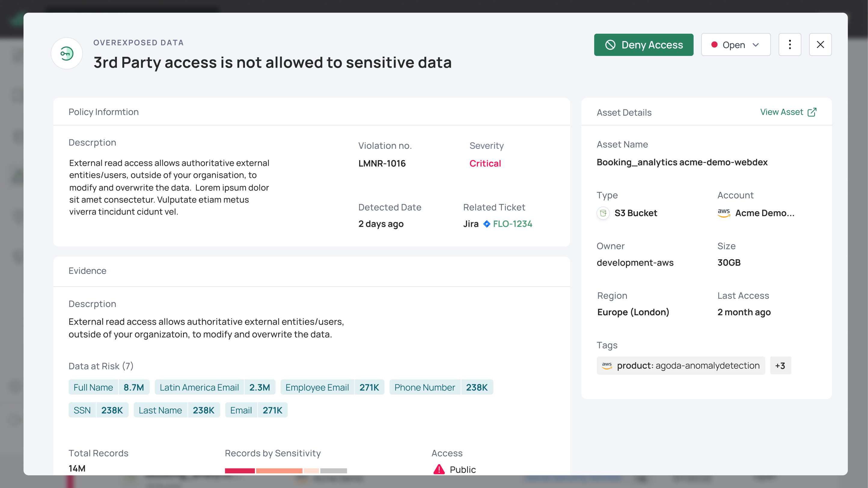
Task: Click the owner value development-aws
Action: 635,262
